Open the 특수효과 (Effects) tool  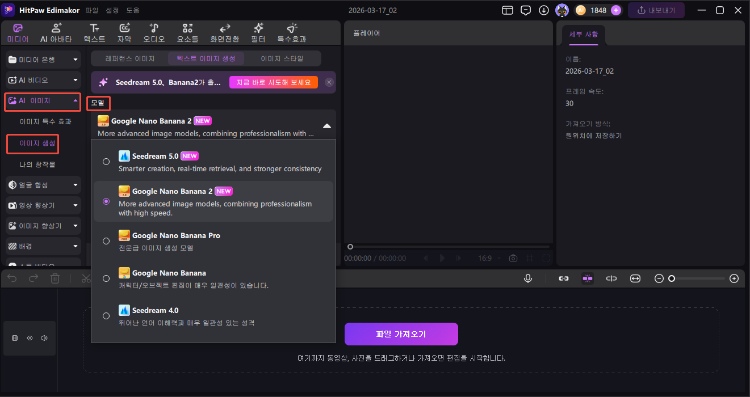coord(291,33)
